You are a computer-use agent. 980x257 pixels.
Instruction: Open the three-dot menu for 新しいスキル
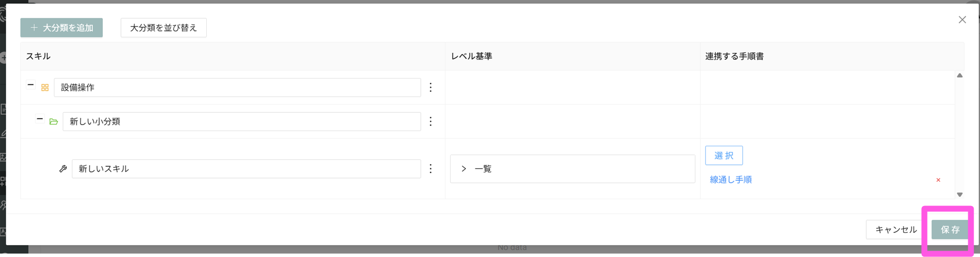coord(430,169)
